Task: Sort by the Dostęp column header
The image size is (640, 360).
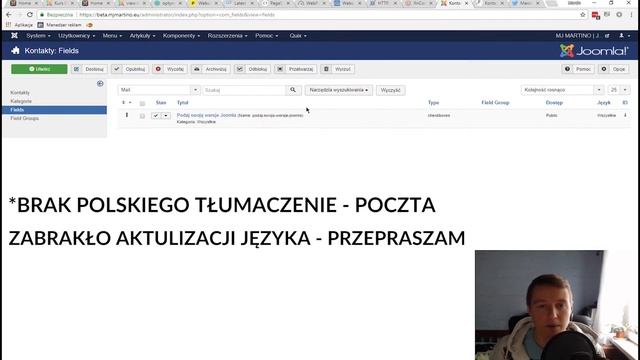Action: pyautogui.click(x=554, y=103)
